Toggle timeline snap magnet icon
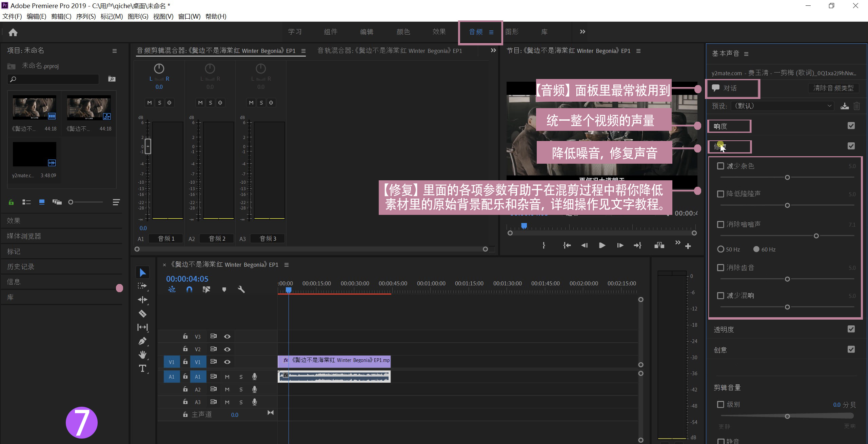868x444 pixels. pos(189,289)
